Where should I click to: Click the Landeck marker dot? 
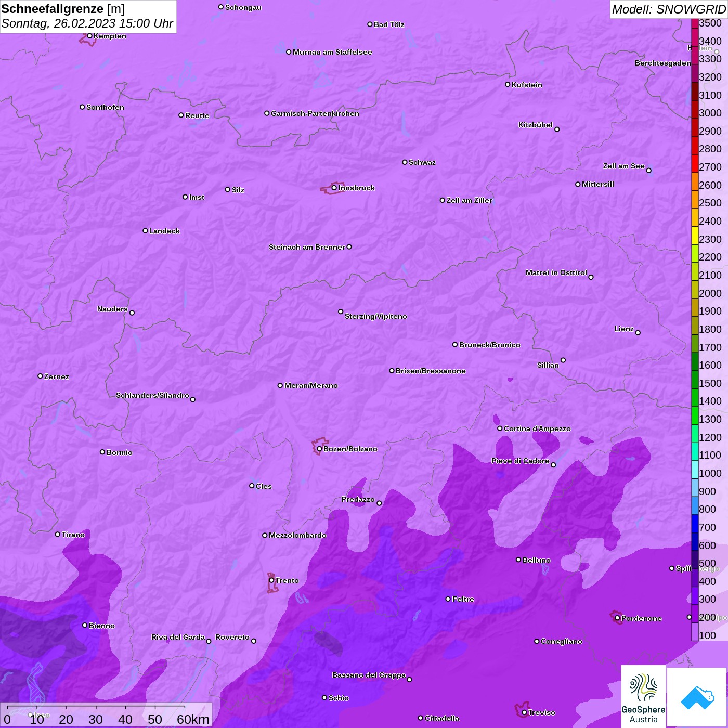tap(145, 230)
